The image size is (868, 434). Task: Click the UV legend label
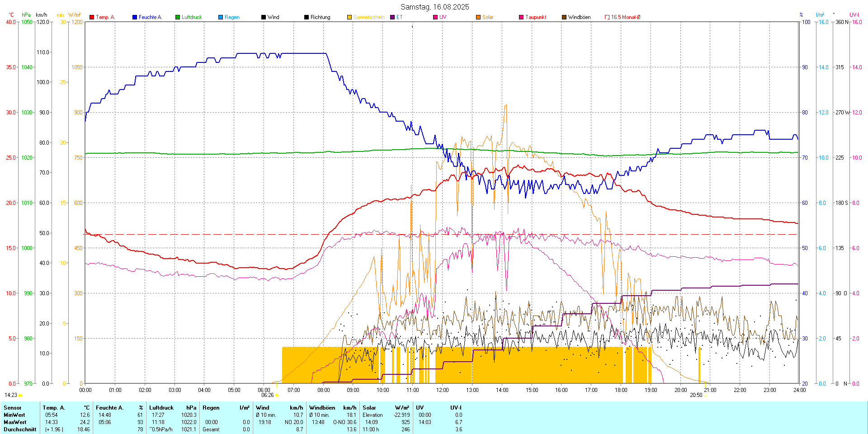coord(443,17)
